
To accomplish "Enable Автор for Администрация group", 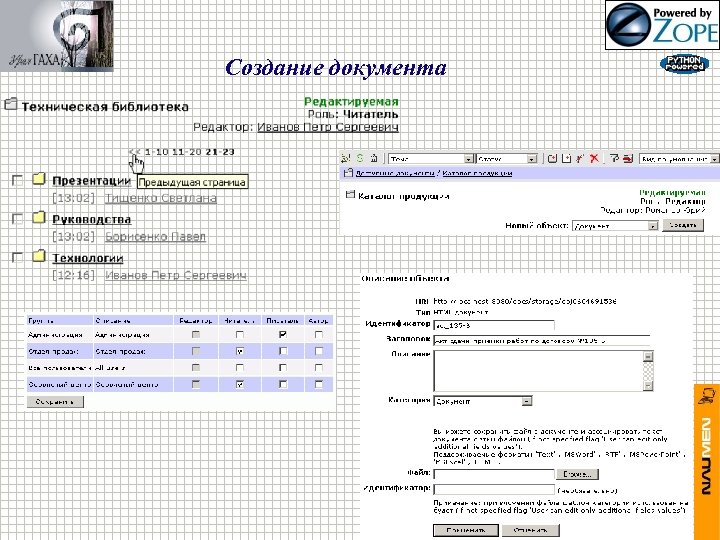I will tap(319, 335).
